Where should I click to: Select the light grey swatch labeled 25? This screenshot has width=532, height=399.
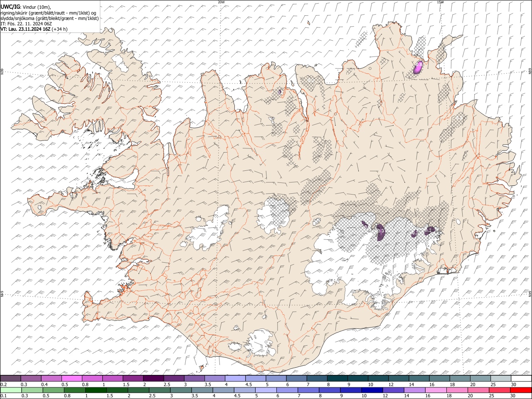tap(501, 378)
